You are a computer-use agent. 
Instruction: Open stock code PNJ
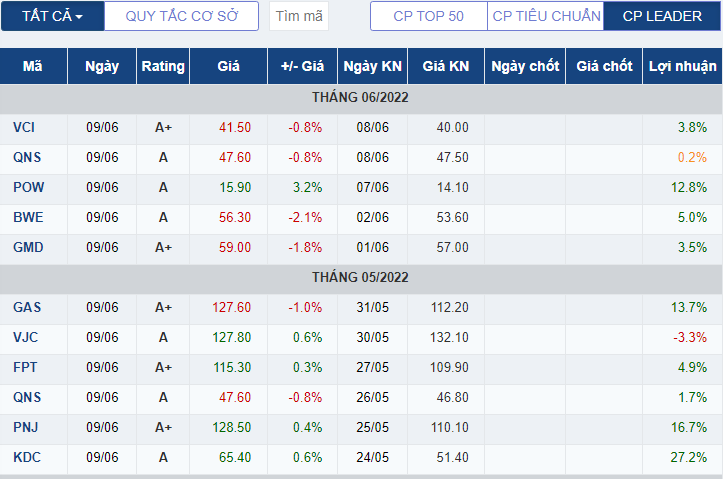click(26, 427)
